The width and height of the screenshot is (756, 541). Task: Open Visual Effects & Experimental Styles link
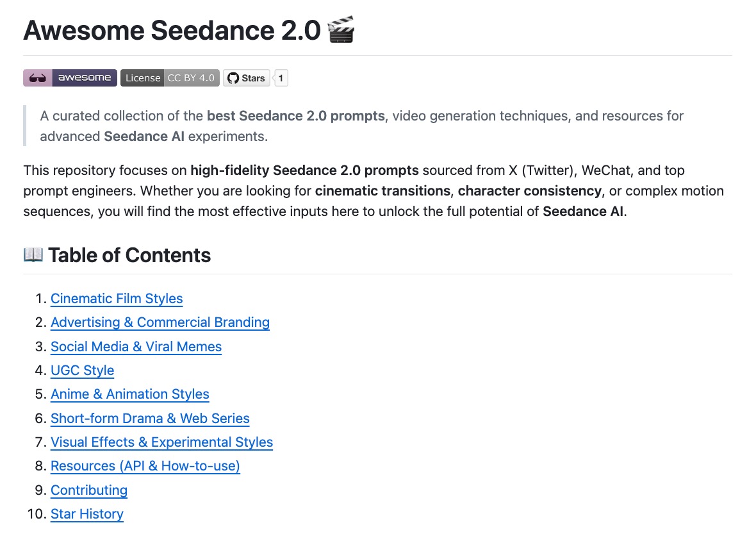[x=161, y=442]
